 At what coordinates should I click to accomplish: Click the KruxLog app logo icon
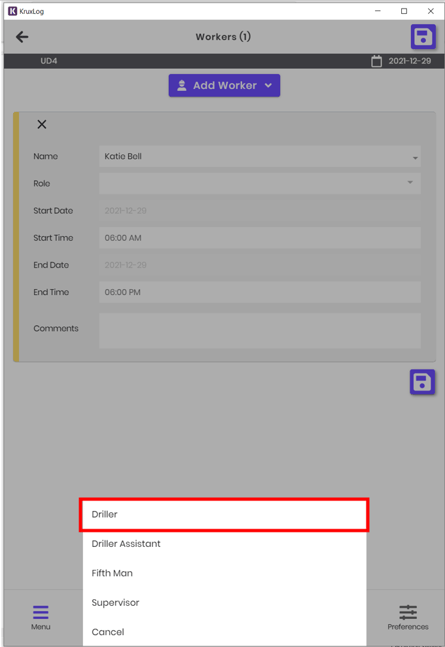[x=13, y=11]
